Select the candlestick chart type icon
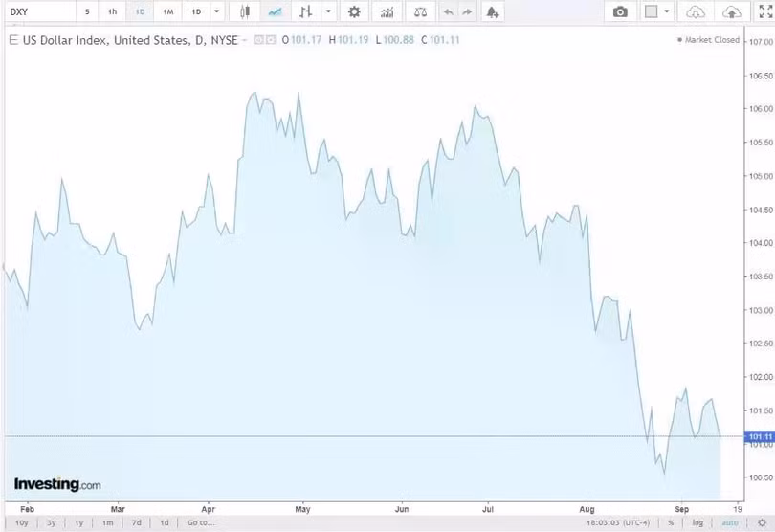 (245, 11)
